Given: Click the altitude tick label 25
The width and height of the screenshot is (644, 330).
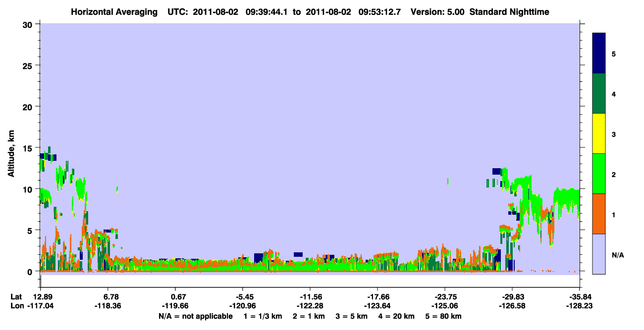Looking at the screenshot, I should click(28, 65).
